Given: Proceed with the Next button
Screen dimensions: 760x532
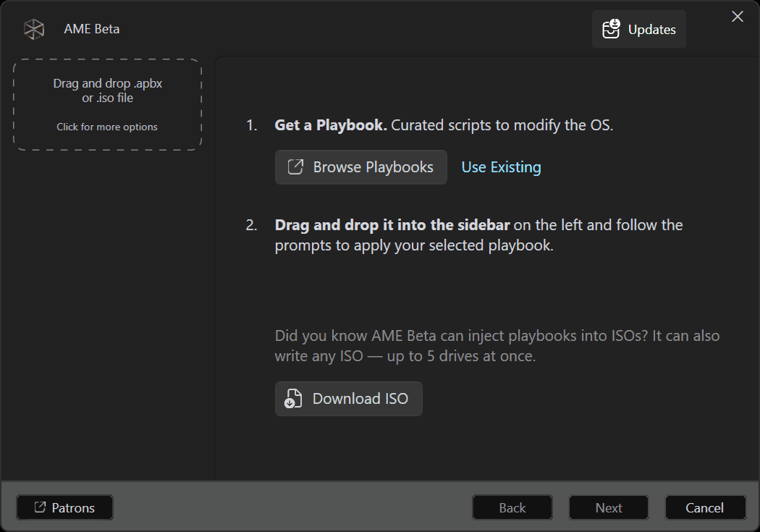Looking at the screenshot, I should point(609,508).
